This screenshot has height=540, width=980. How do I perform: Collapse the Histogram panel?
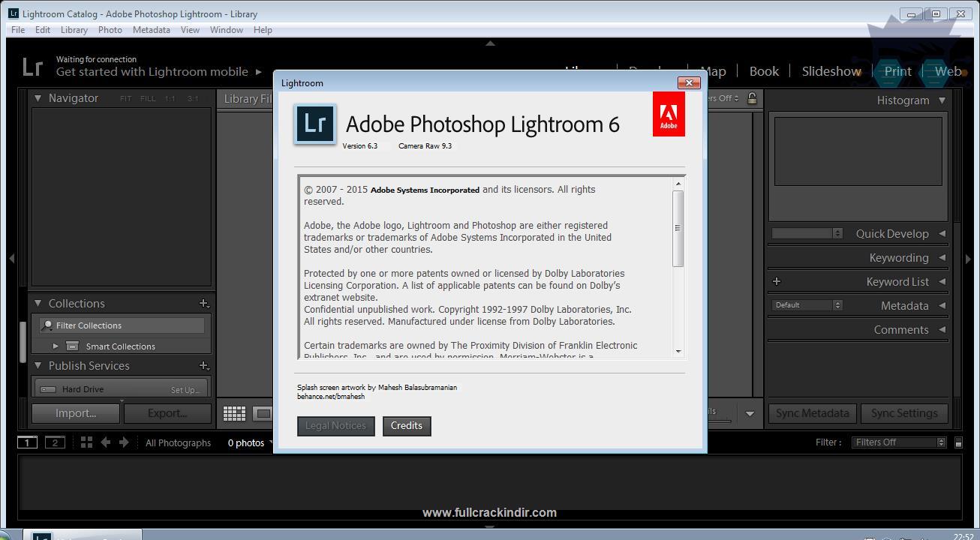[942, 100]
